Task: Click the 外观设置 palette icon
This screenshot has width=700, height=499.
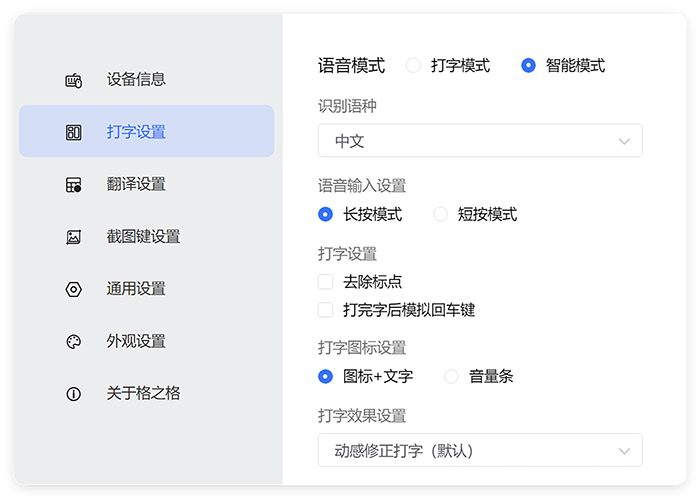Action: tap(73, 341)
